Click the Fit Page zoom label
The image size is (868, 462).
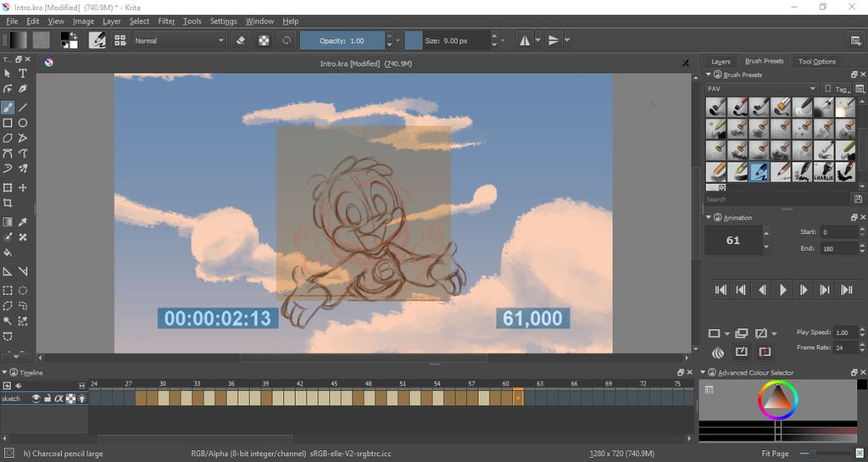(x=775, y=454)
